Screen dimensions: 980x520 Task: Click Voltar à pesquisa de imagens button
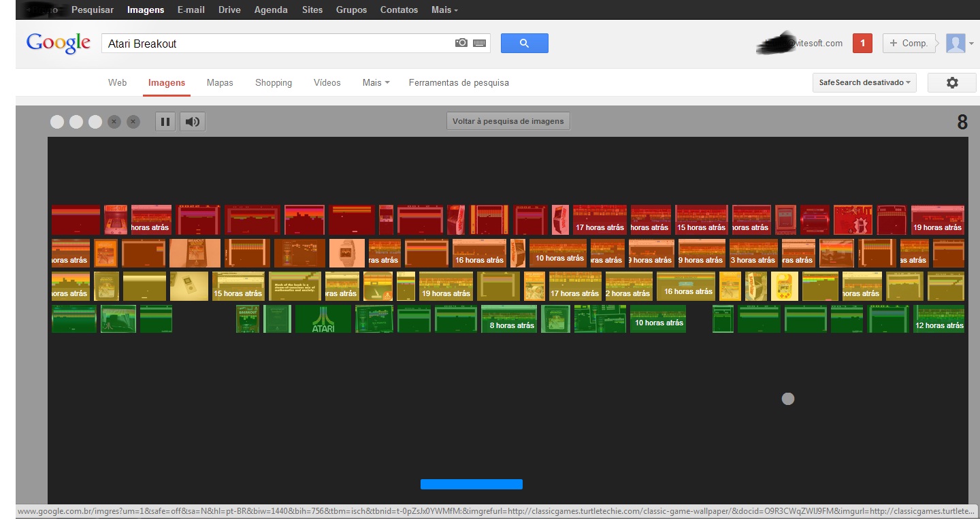508,121
